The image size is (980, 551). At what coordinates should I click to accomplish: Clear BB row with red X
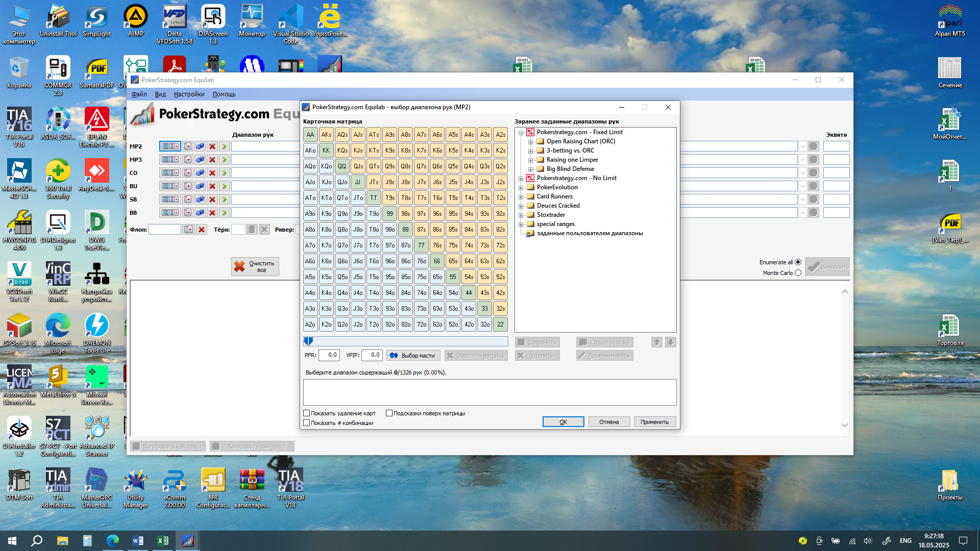pos(212,213)
